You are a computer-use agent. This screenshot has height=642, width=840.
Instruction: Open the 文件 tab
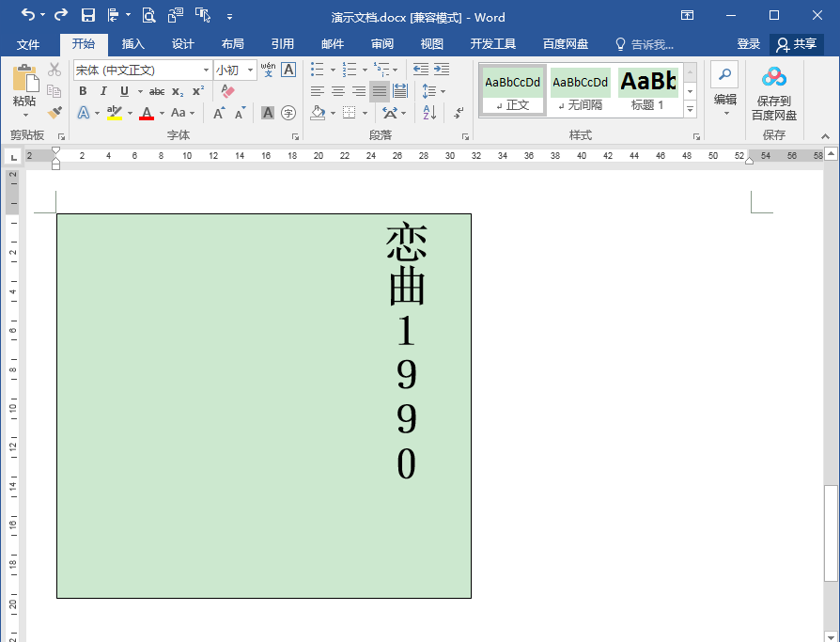(x=28, y=44)
